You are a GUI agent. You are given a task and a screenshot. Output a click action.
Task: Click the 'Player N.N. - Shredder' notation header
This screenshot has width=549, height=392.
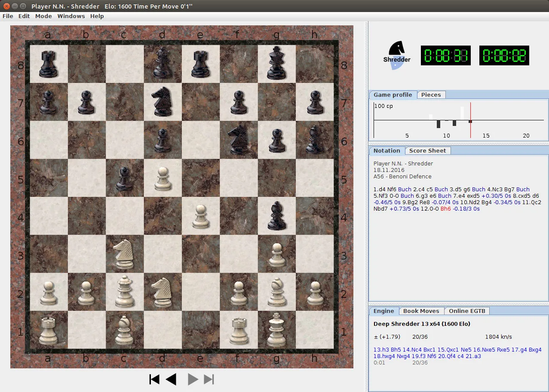click(403, 164)
